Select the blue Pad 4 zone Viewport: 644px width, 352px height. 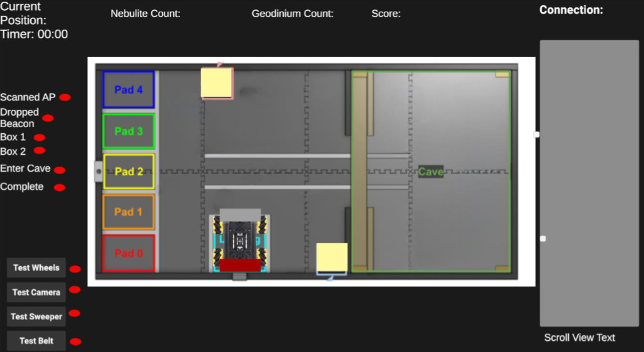pos(128,90)
